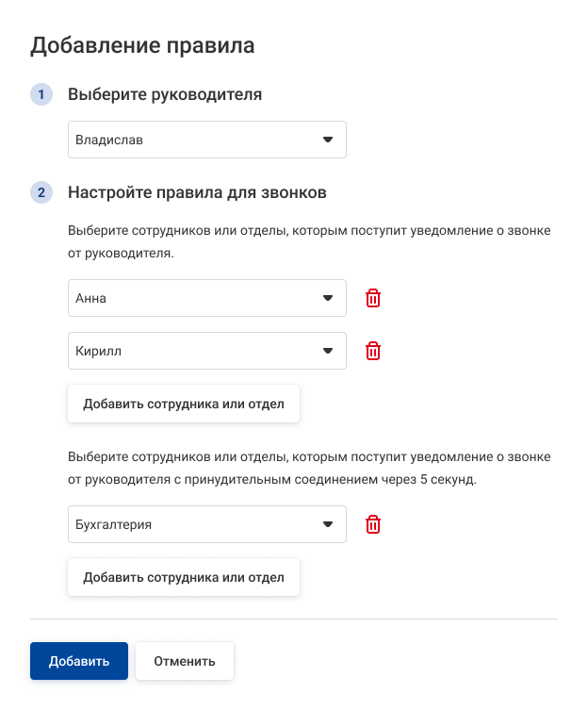Delete the Бухгалтерия department entry
The height and width of the screenshot is (710, 588).
tap(373, 524)
